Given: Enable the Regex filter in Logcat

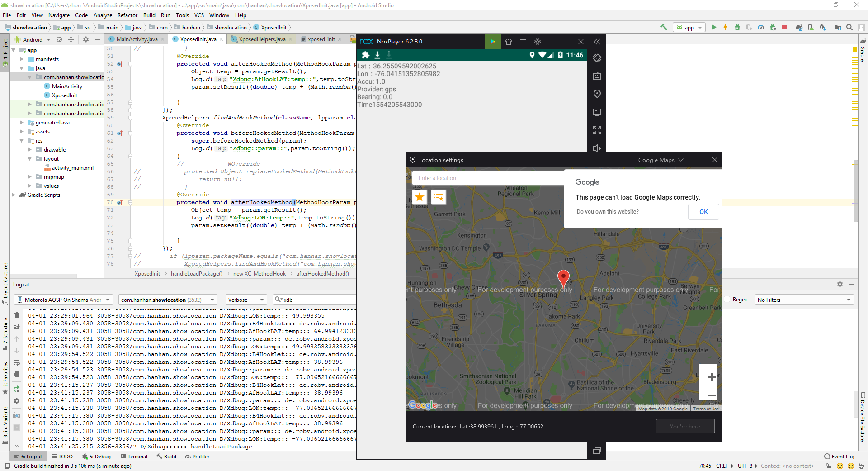Looking at the screenshot, I should pos(727,300).
